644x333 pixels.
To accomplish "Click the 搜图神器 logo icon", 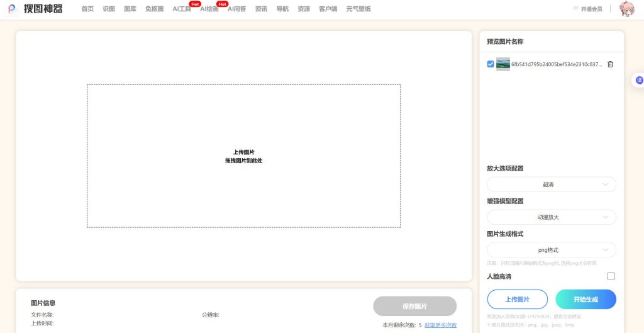I will click(x=12, y=9).
